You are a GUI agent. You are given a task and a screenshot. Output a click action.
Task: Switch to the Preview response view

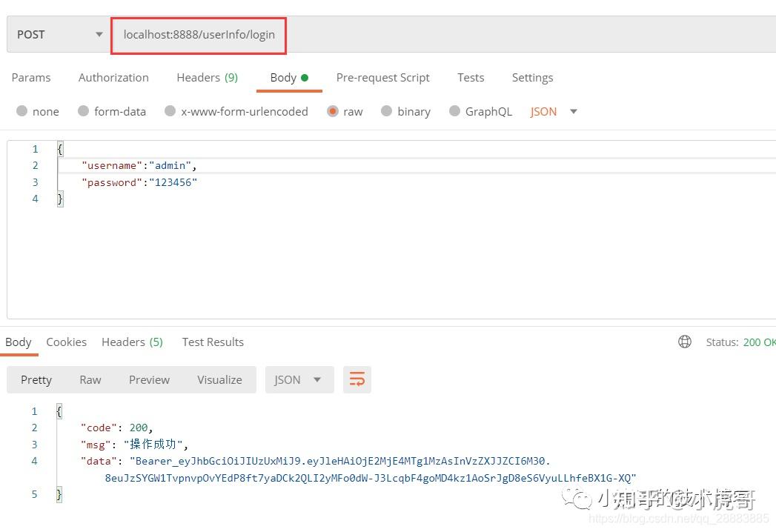(148, 379)
